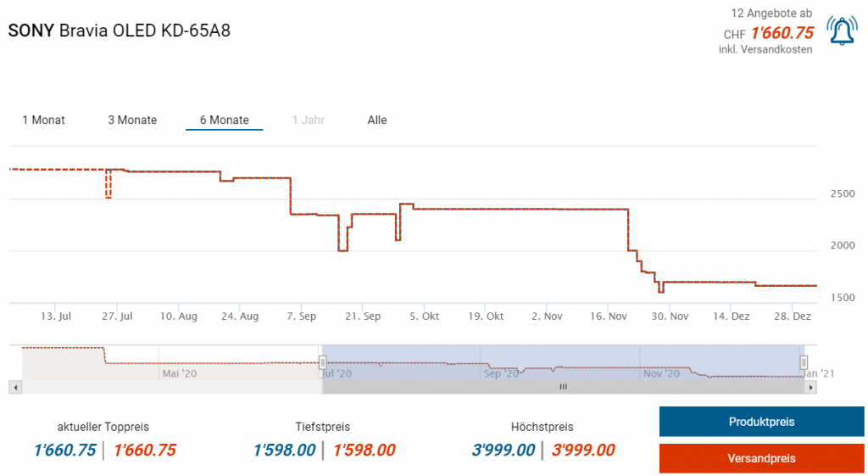
Task: Grab the left navigator range handle
Action: [322, 362]
